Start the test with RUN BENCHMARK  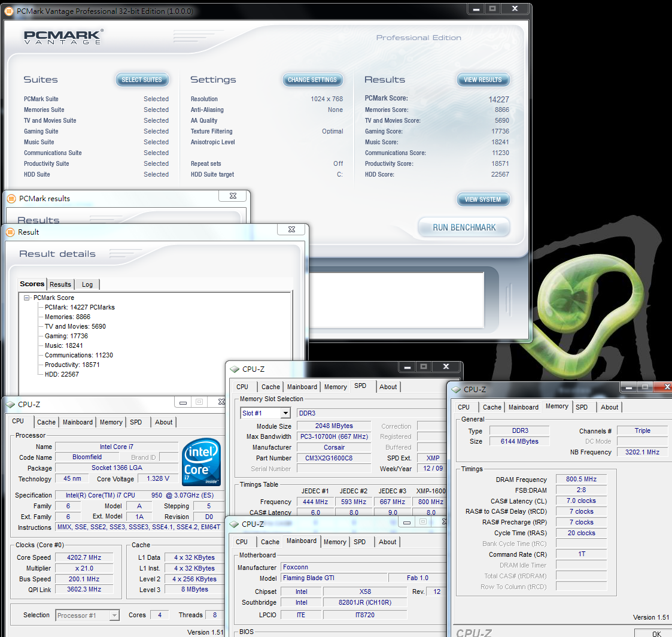(x=464, y=227)
